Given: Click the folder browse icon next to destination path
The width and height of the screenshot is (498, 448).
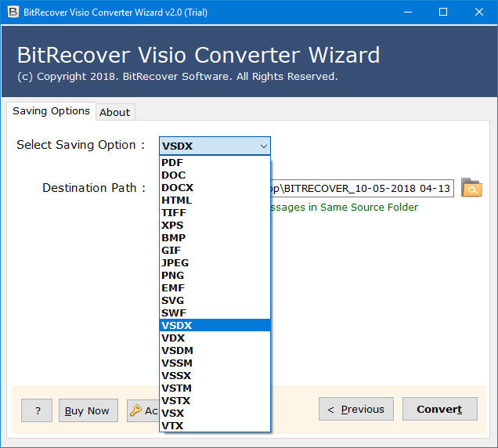Looking at the screenshot, I should pyautogui.click(x=471, y=188).
